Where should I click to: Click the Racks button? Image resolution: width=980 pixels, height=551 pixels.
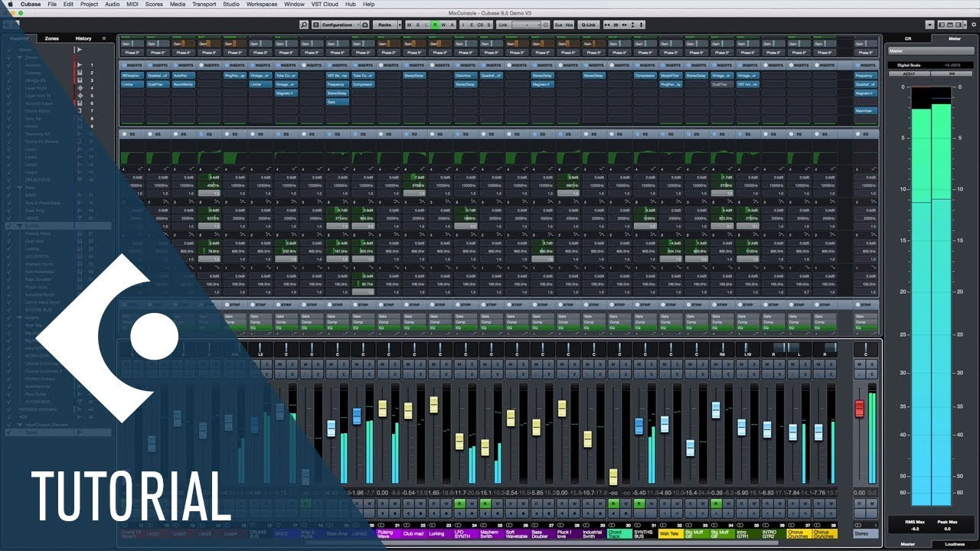(x=385, y=24)
